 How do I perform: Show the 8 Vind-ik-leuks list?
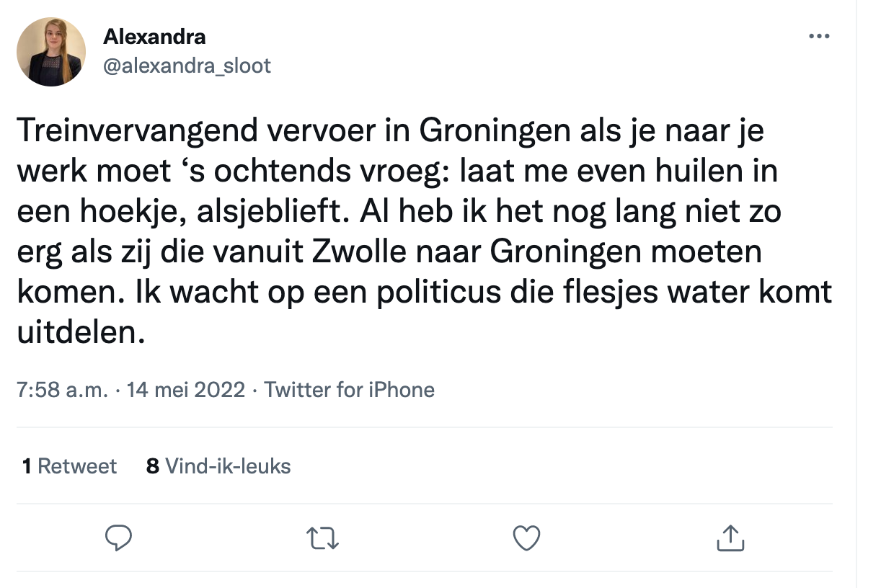[x=218, y=466]
